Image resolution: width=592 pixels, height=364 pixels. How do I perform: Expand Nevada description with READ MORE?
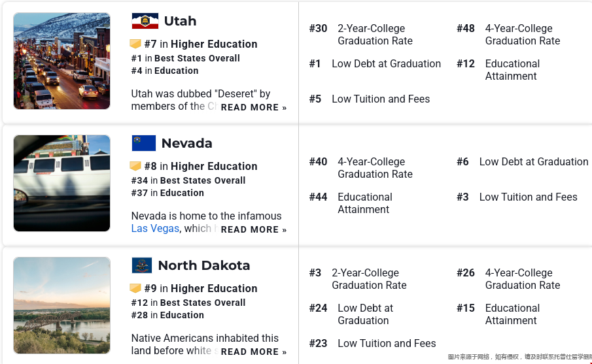[254, 229]
